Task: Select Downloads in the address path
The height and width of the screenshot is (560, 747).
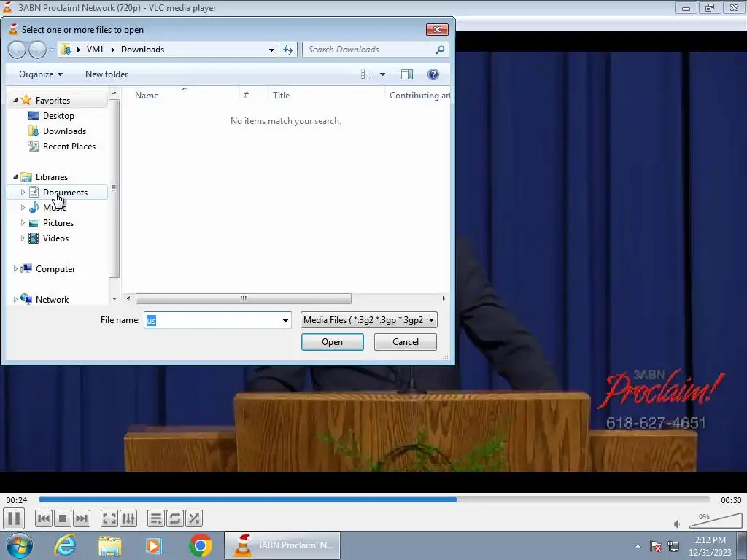Action: point(142,50)
